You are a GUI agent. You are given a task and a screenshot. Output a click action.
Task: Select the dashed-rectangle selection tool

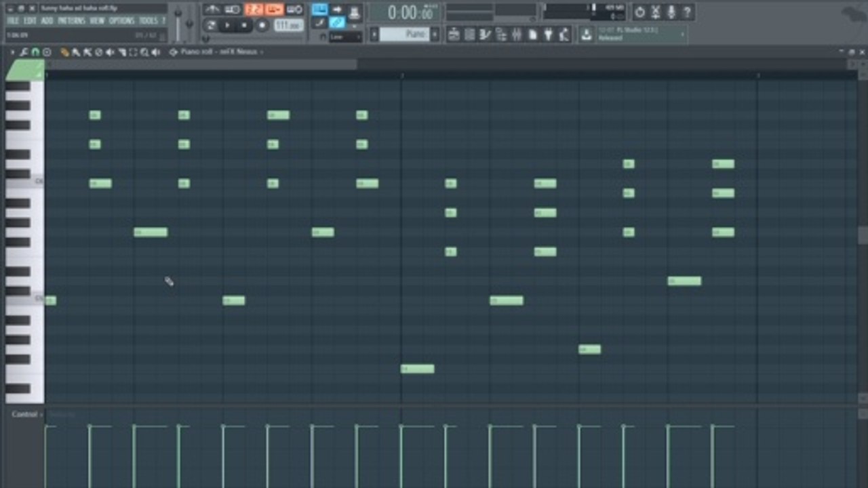[133, 52]
